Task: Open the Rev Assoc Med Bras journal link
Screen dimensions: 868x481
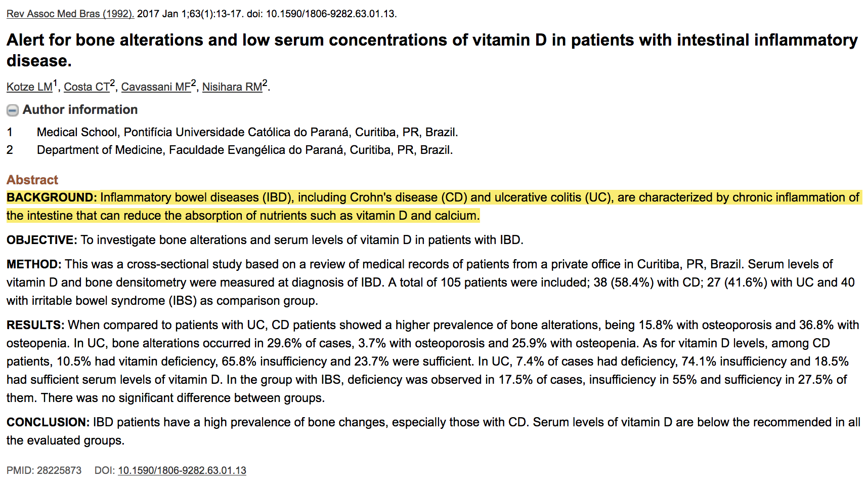Action: click(x=70, y=14)
